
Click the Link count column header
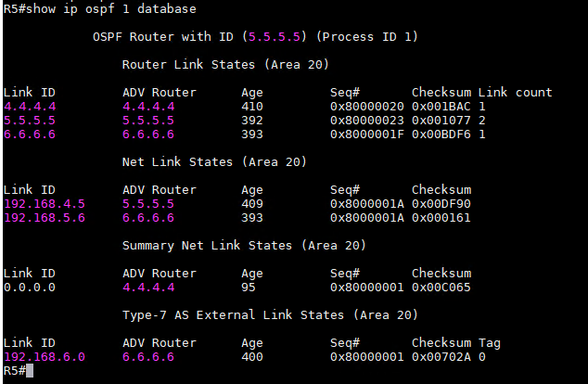[x=516, y=93]
